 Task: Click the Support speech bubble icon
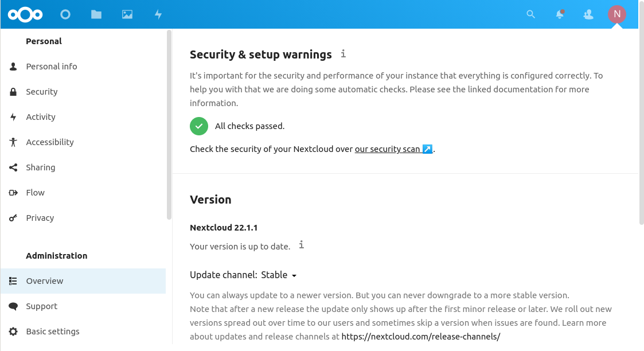pyautogui.click(x=13, y=306)
